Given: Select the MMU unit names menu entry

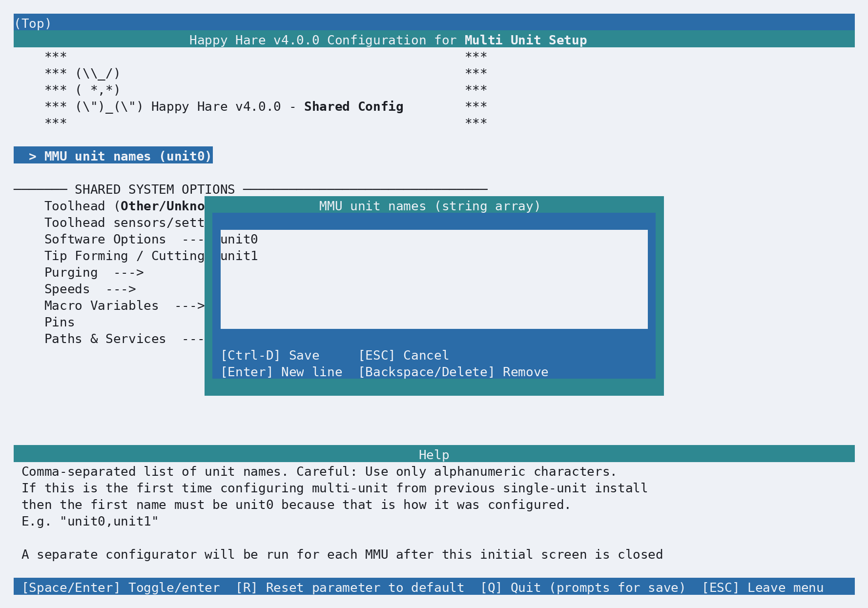Looking at the screenshot, I should pyautogui.click(x=113, y=156).
